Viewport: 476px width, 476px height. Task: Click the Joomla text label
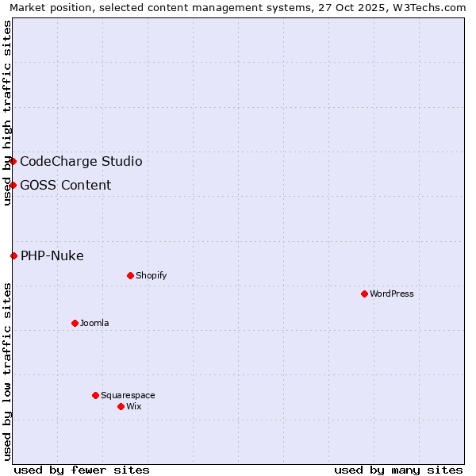pos(94,324)
